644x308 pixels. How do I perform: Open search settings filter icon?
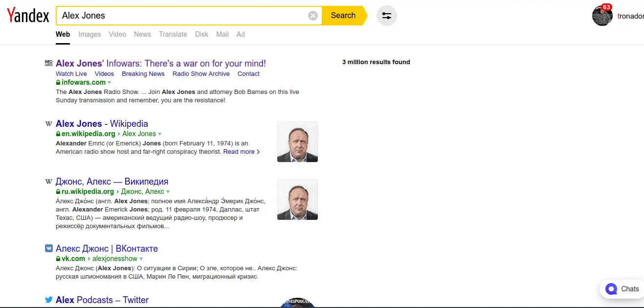[386, 16]
